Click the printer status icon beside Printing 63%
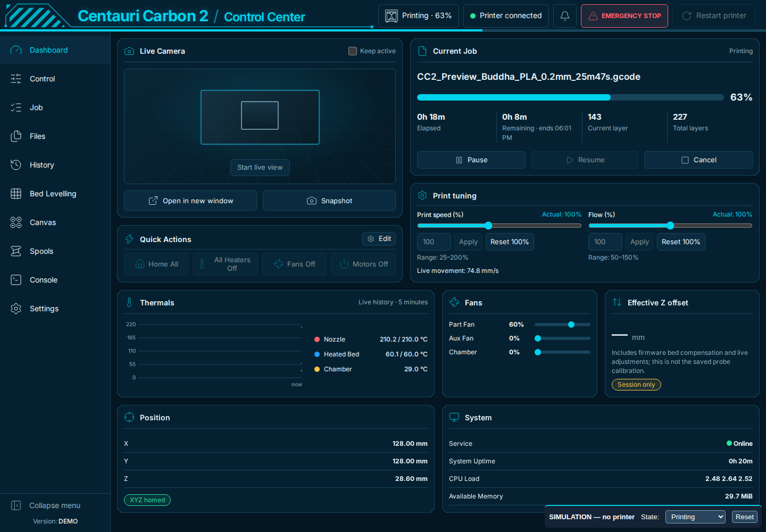Screen dimensions: 766x532 (392, 16)
